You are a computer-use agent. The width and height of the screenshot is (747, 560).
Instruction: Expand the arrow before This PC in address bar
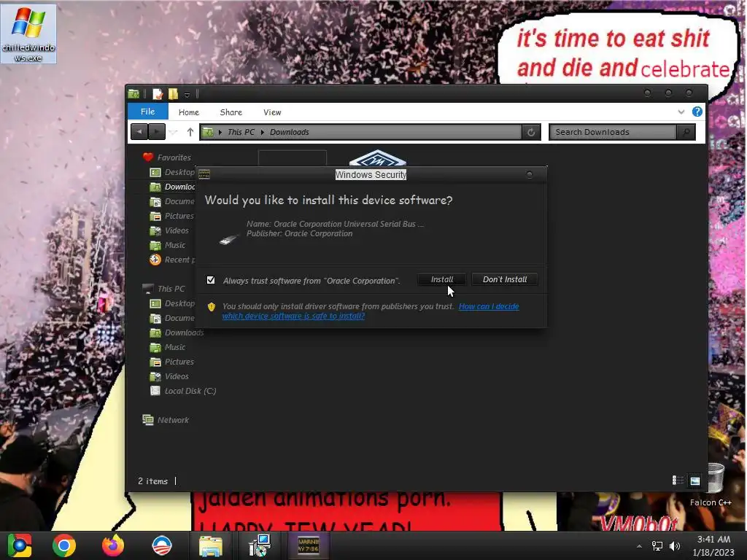point(220,133)
